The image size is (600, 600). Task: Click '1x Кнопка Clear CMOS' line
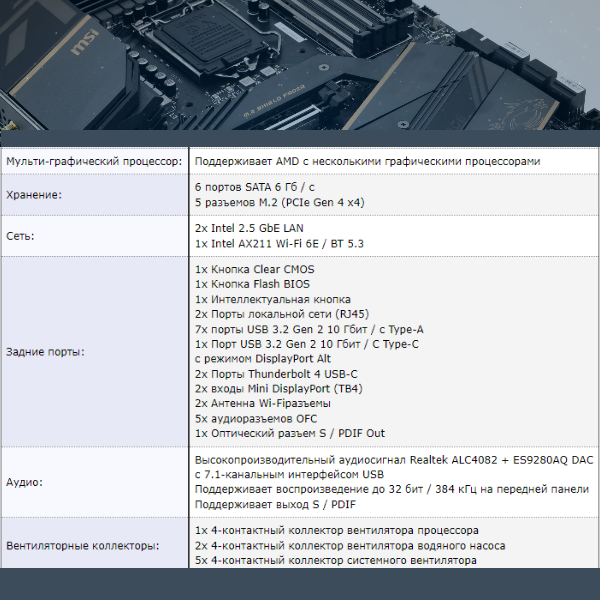[x=254, y=269]
